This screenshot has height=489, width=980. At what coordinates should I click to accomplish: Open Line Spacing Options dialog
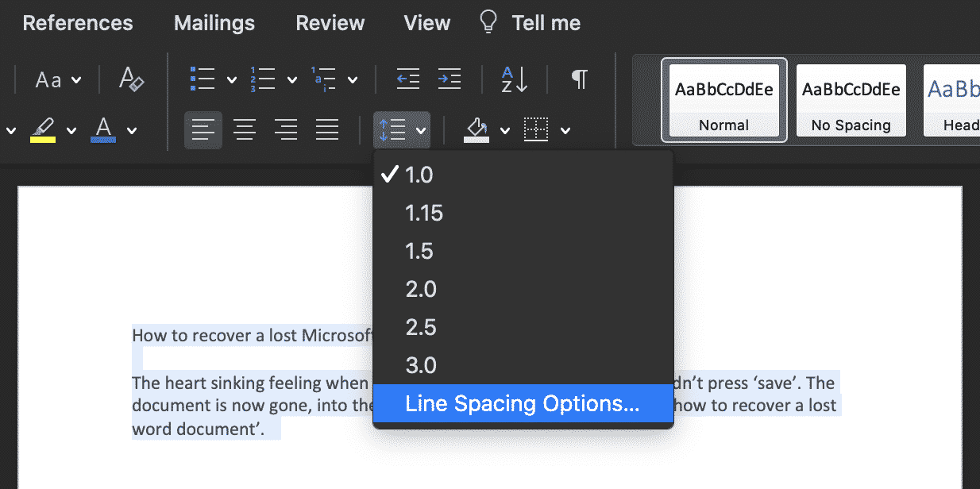coord(523,403)
